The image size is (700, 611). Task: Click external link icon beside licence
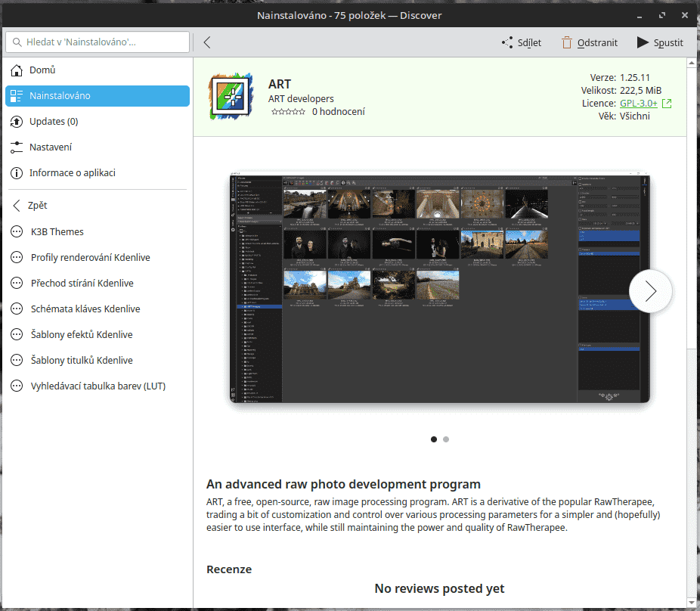click(x=667, y=103)
